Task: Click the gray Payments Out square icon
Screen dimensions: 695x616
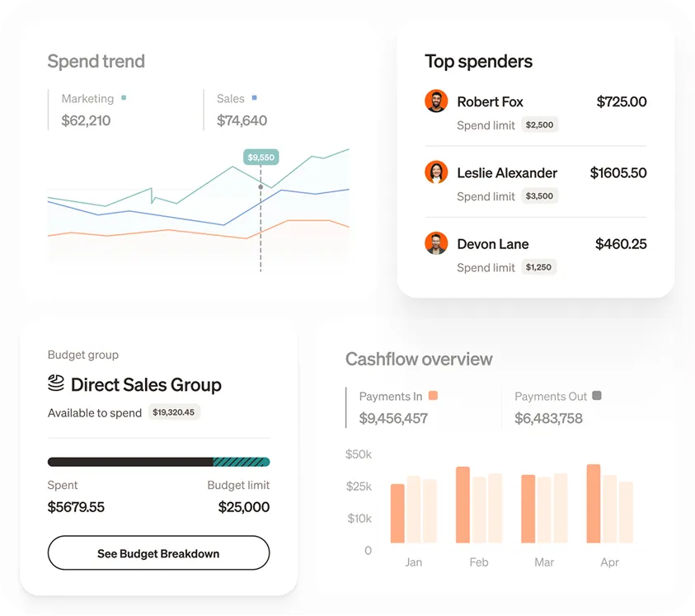Action: [x=597, y=397]
